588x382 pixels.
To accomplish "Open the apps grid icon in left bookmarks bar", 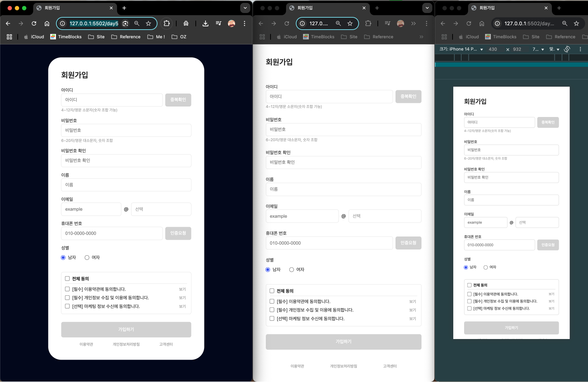I will (x=9, y=37).
